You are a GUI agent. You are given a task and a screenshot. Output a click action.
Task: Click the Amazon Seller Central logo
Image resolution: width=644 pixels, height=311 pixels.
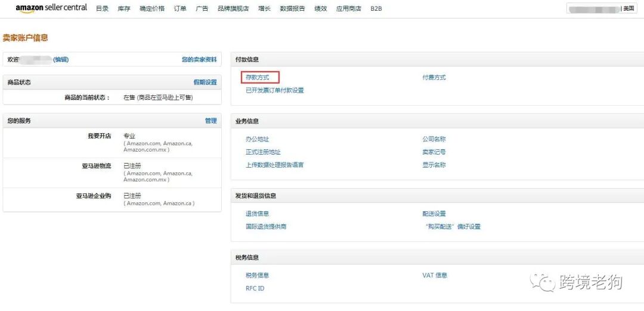51,8
